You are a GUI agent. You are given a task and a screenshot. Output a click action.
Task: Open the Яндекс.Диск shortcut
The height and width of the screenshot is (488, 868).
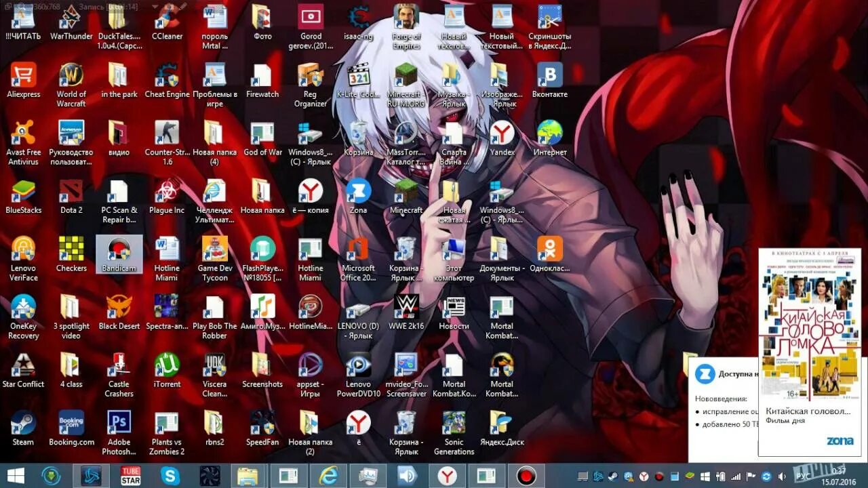click(x=502, y=428)
